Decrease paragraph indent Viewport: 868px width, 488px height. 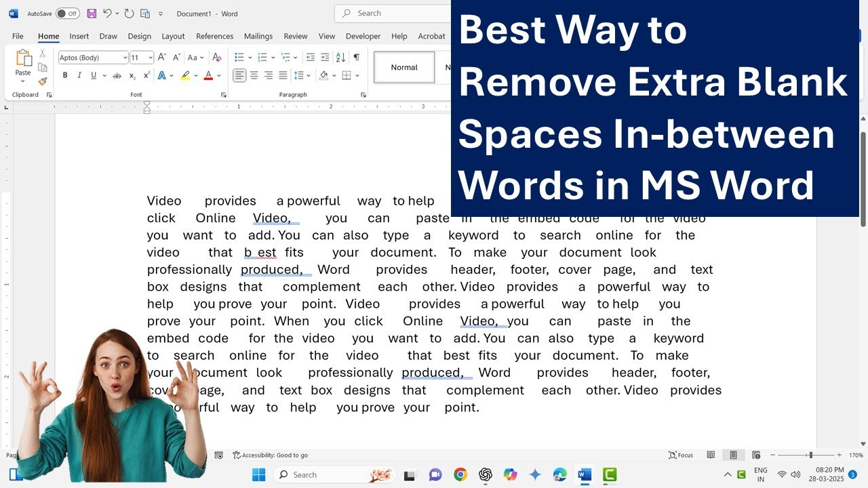click(x=311, y=58)
